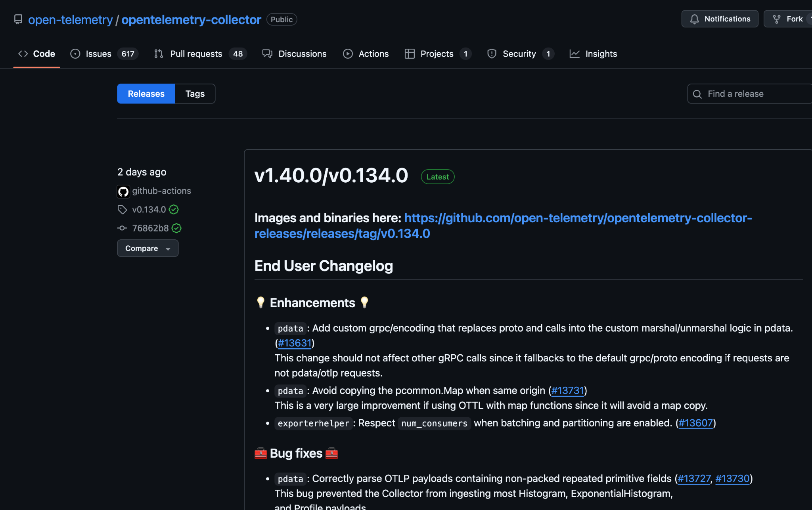The height and width of the screenshot is (510, 812).
Task: Click the Latest release badge
Action: coord(437,177)
